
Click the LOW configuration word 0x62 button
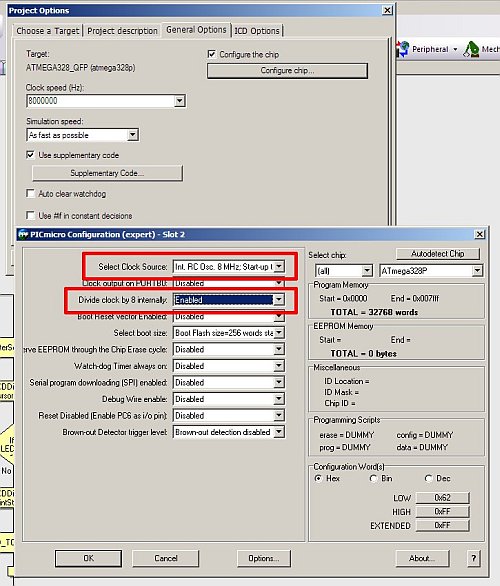(x=442, y=498)
